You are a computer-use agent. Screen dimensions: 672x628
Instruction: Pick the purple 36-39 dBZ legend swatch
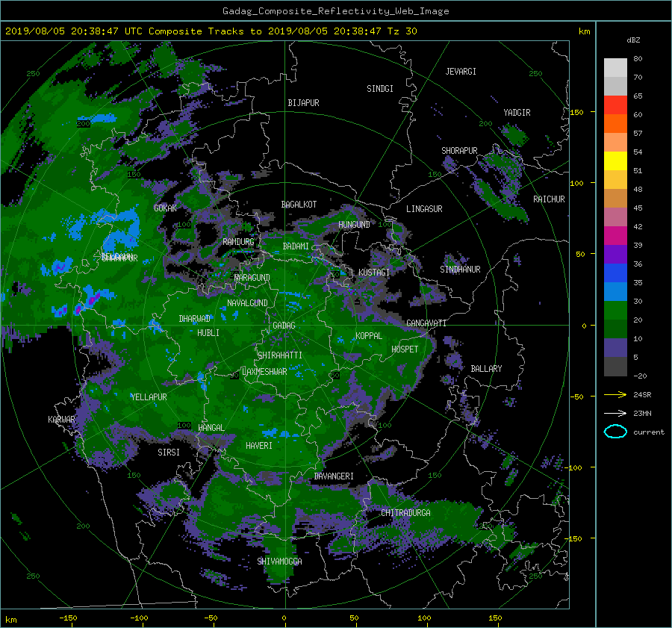(615, 255)
